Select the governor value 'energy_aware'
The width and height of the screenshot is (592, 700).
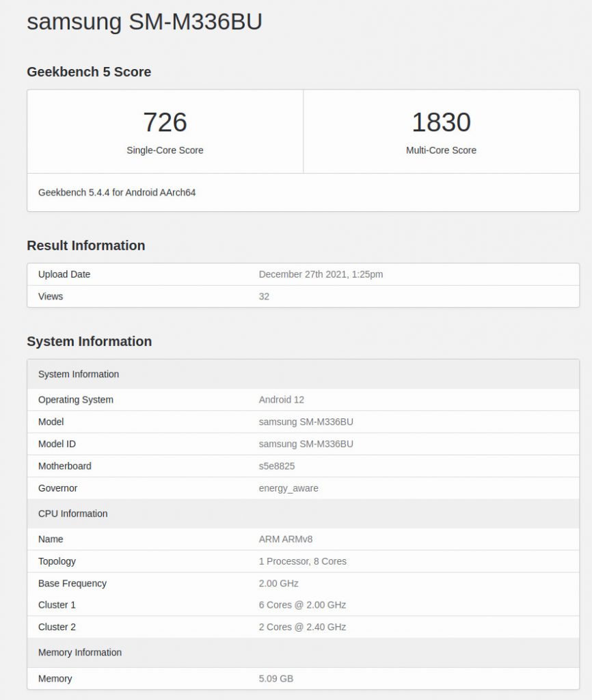288,488
